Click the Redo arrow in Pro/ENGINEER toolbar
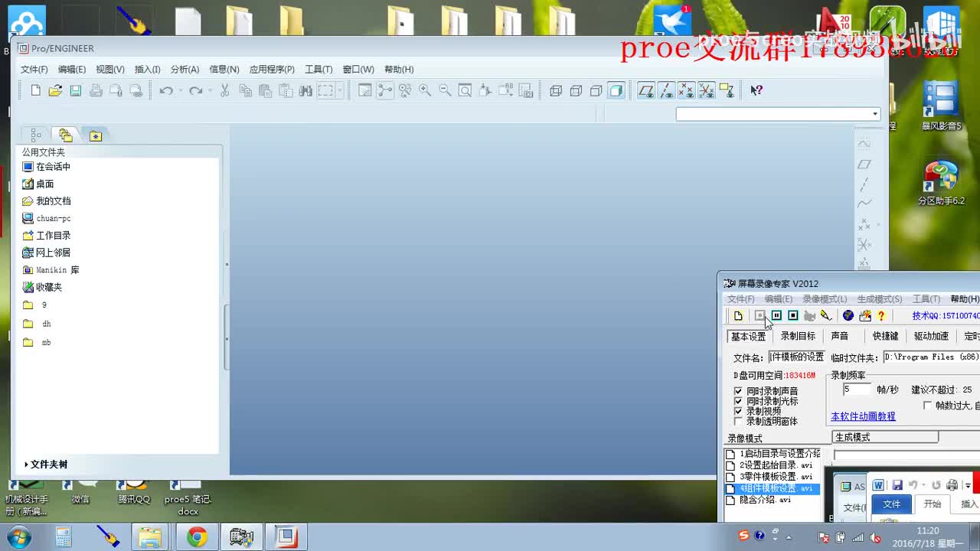 point(195,90)
